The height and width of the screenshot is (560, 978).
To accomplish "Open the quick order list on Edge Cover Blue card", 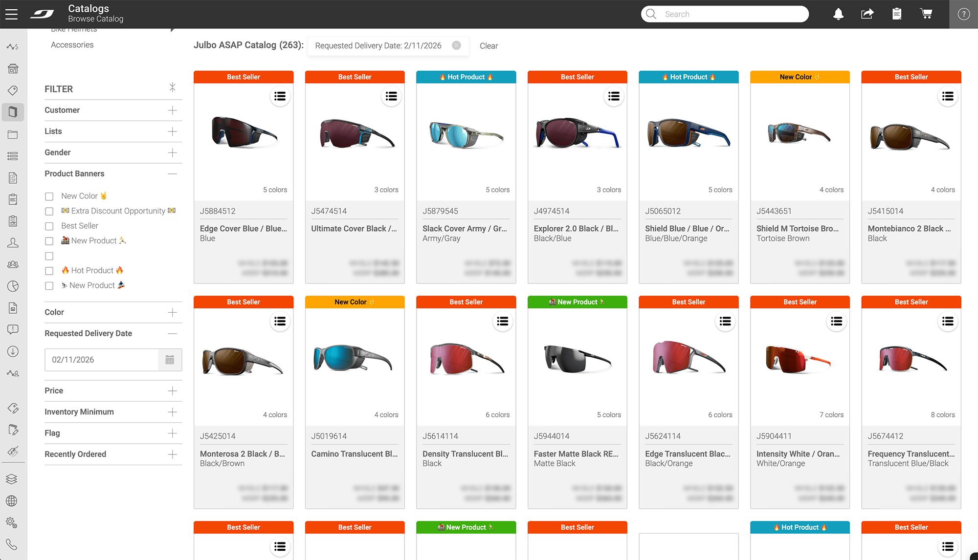I will [280, 96].
